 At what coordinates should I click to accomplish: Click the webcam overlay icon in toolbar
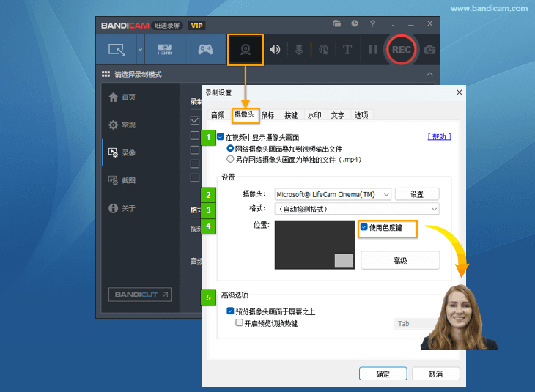pos(246,50)
